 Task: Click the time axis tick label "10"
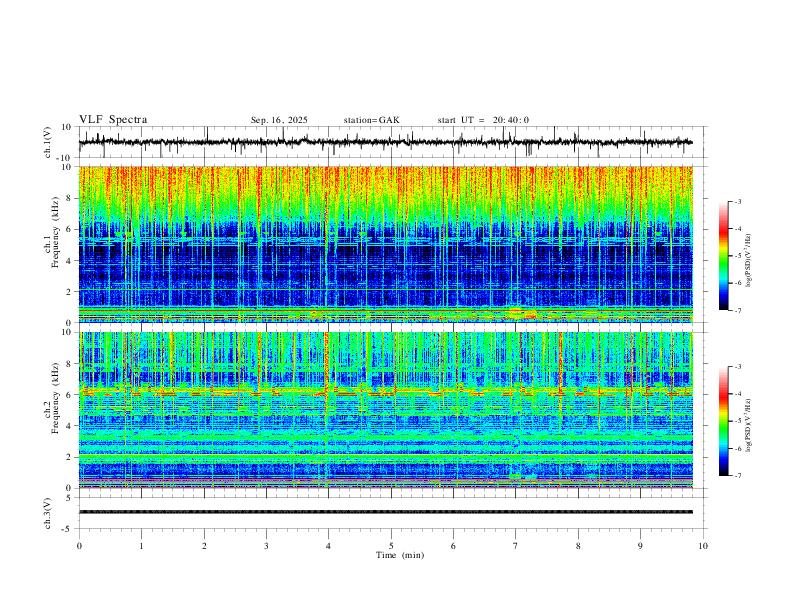click(x=703, y=546)
